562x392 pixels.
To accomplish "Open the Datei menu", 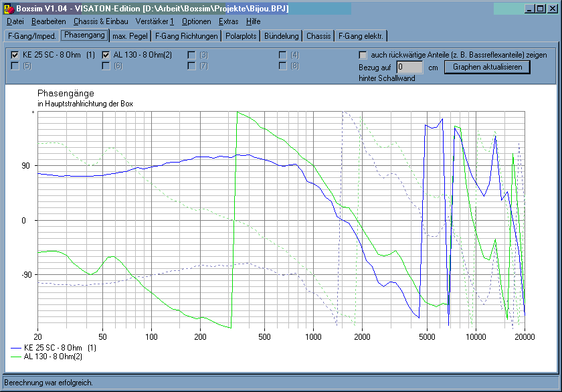I will pyautogui.click(x=15, y=21).
